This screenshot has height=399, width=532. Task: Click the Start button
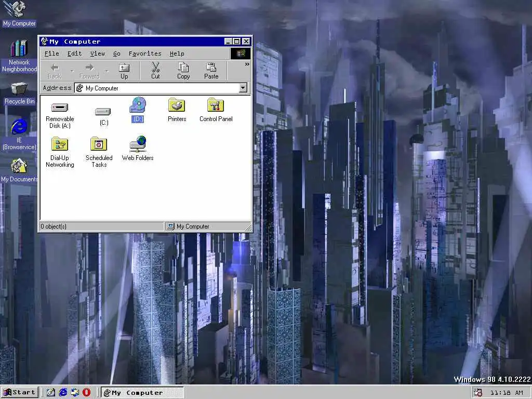tap(19, 393)
